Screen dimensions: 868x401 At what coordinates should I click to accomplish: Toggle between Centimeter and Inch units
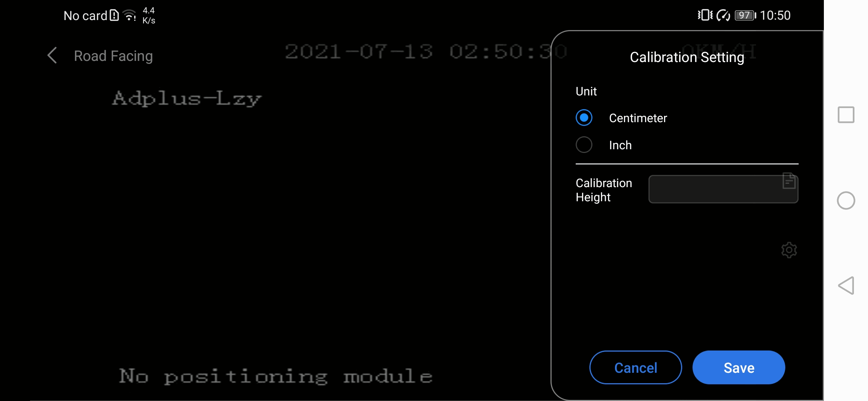tap(584, 145)
